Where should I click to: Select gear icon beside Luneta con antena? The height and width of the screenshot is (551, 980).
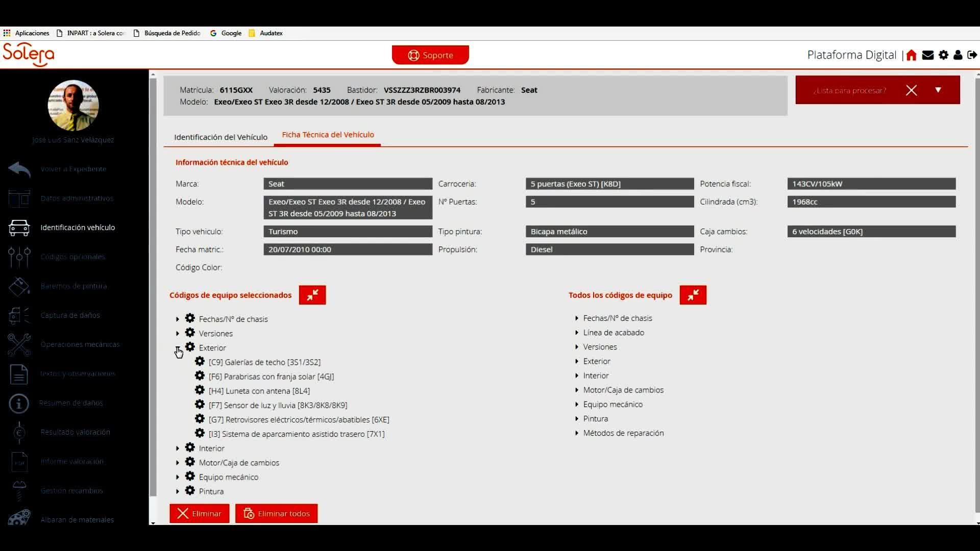200,390
